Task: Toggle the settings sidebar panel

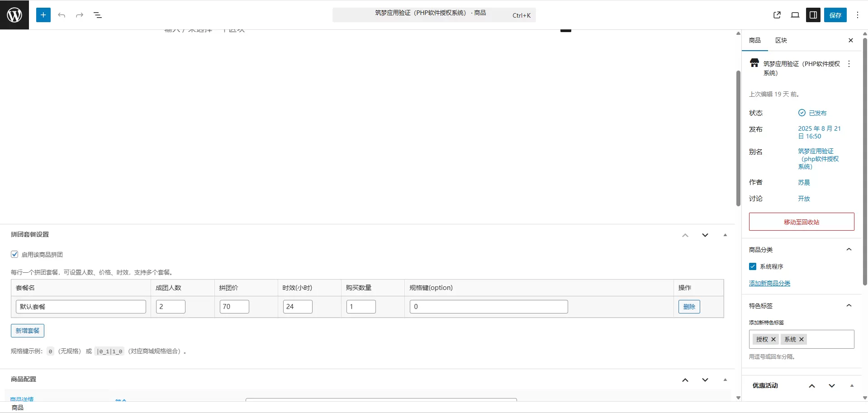Action: pyautogui.click(x=813, y=15)
